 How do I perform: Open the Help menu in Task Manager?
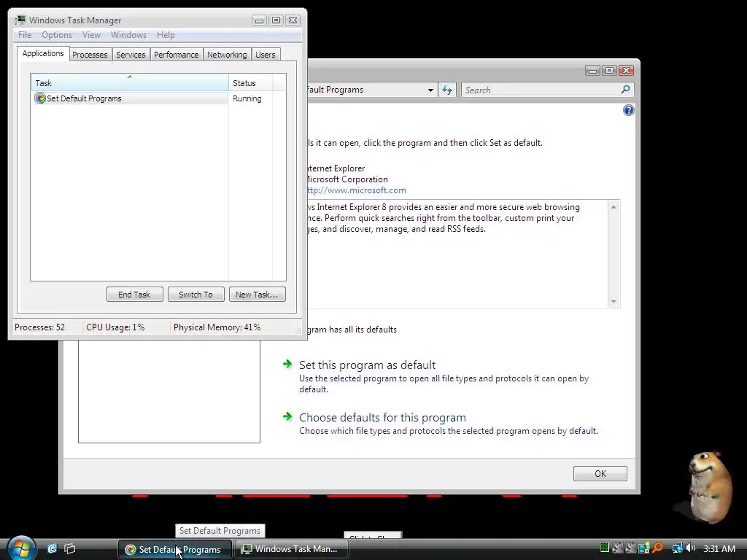[166, 35]
